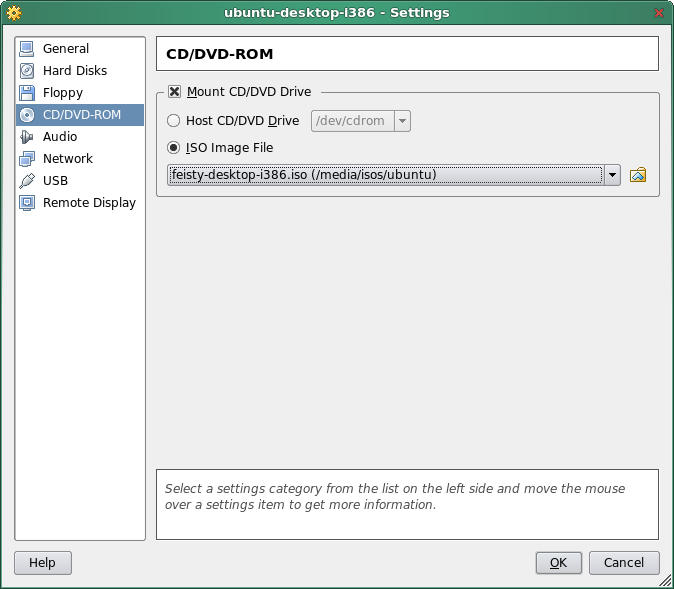
Task: Select the ISO Image File radio button
Action: point(175,148)
